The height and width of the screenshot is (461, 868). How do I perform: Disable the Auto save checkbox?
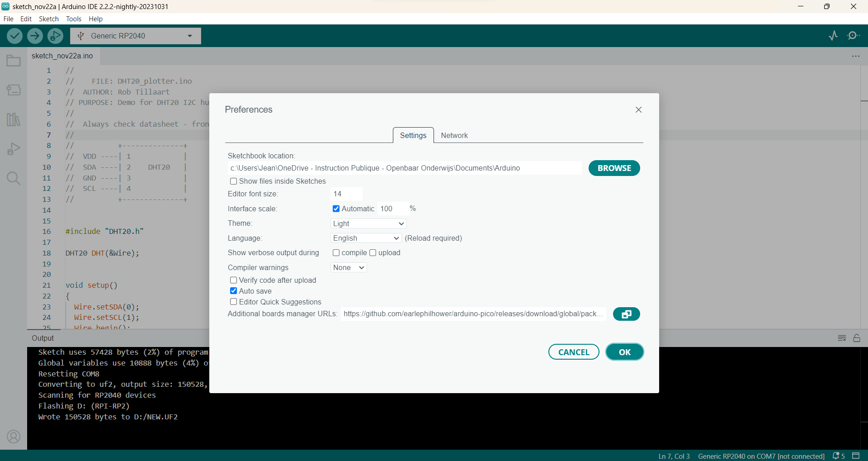coord(233,291)
